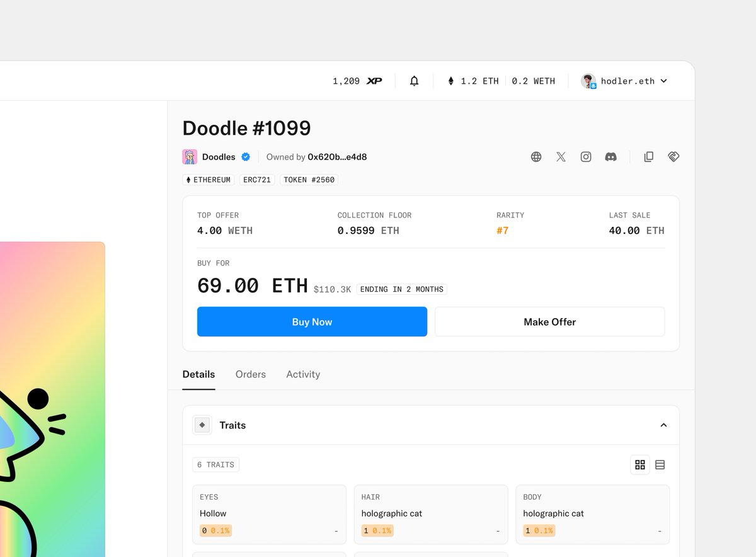This screenshot has width=756, height=557.
Task: Click the XP points logo
Action: [374, 81]
